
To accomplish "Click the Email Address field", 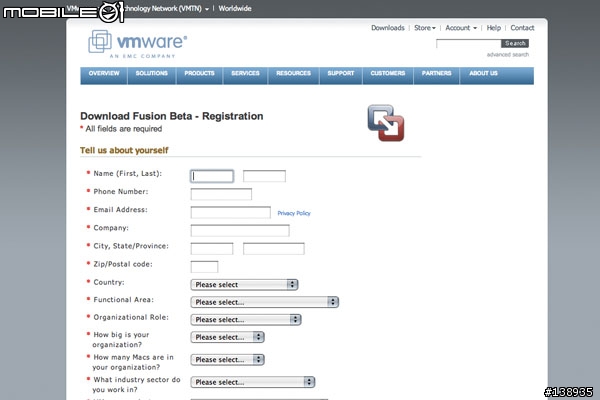I will click(231, 212).
